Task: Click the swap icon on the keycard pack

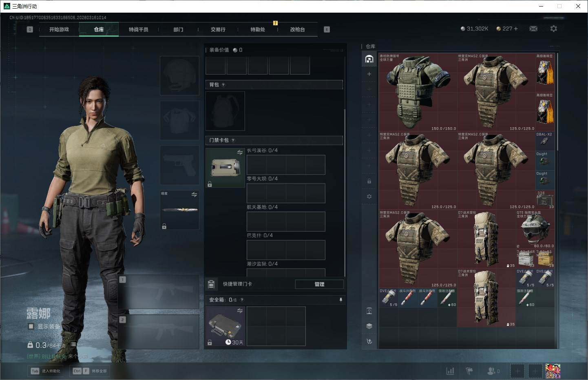Action: coord(240,152)
